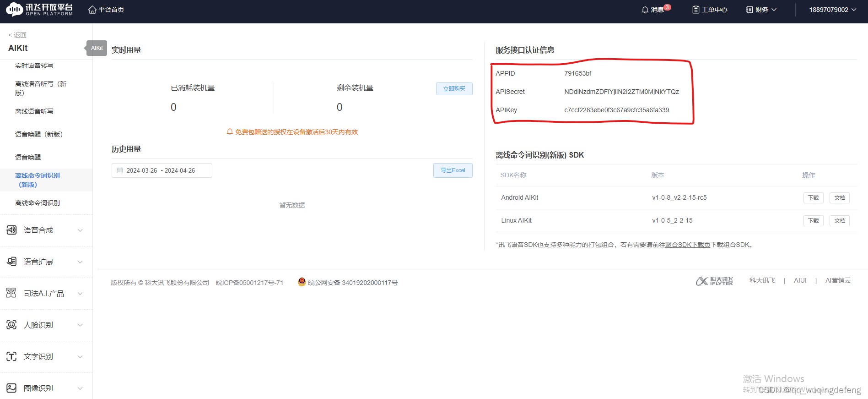Click the 语音扩展 sidebar icon
The image size is (868, 399).
(11, 262)
